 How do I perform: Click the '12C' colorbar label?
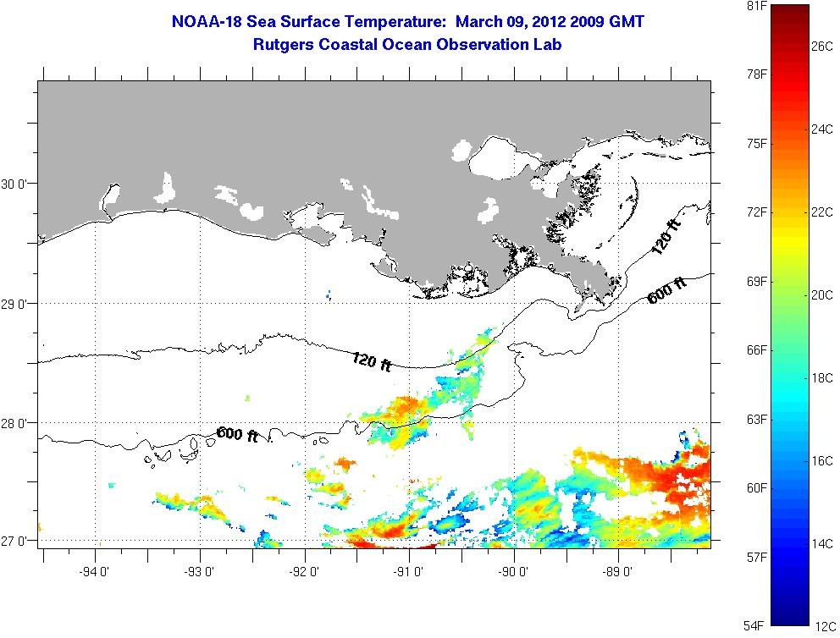pos(825,627)
